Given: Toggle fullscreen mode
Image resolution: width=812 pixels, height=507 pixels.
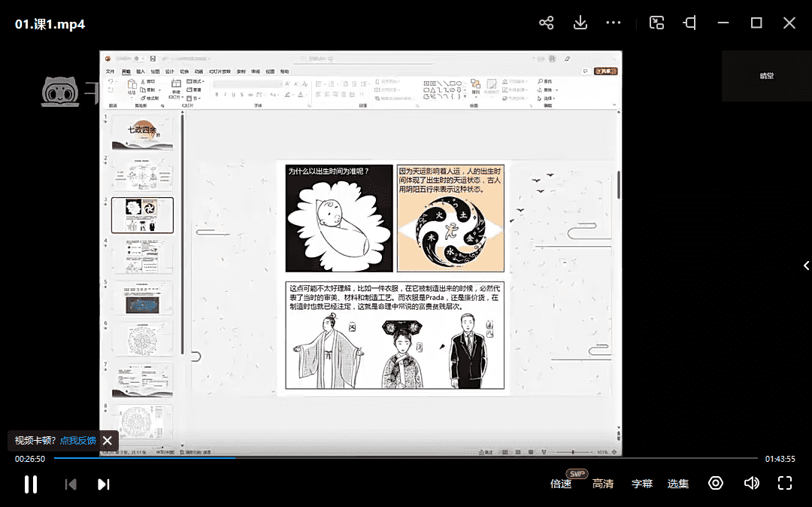Looking at the screenshot, I should pyautogui.click(x=785, y=483).
